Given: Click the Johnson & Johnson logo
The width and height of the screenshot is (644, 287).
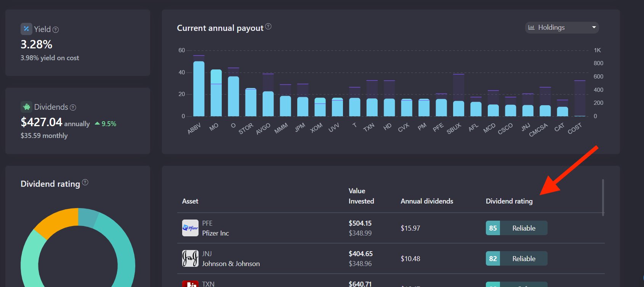Looking at the screenshot, I should [x=190, y=258].
